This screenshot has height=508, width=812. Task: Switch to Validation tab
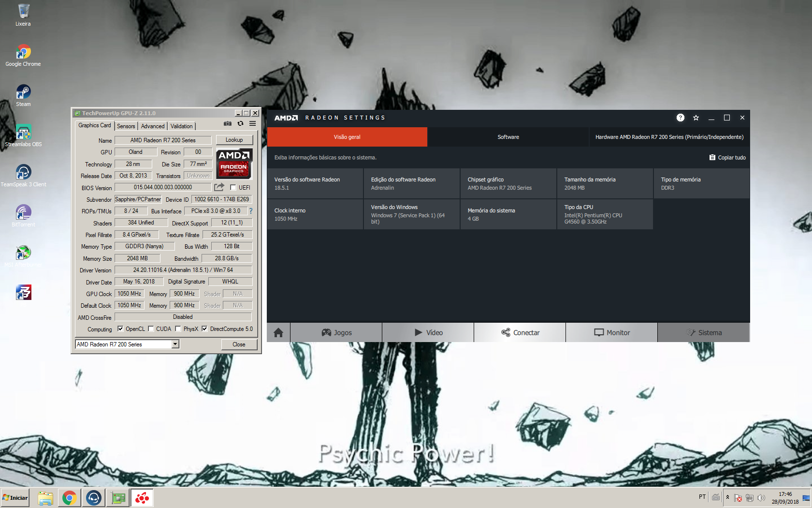click(x=181, y=126)
